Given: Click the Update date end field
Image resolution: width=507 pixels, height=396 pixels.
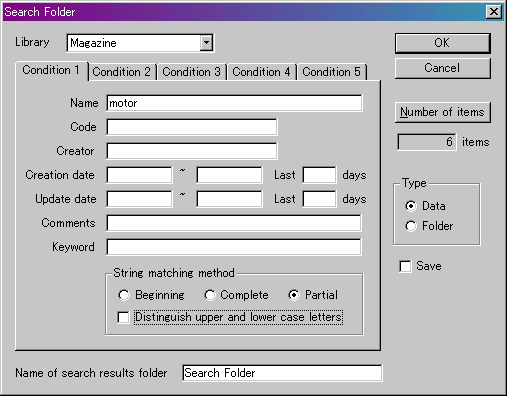Looking at the screenshot, I should pos(229,199).
